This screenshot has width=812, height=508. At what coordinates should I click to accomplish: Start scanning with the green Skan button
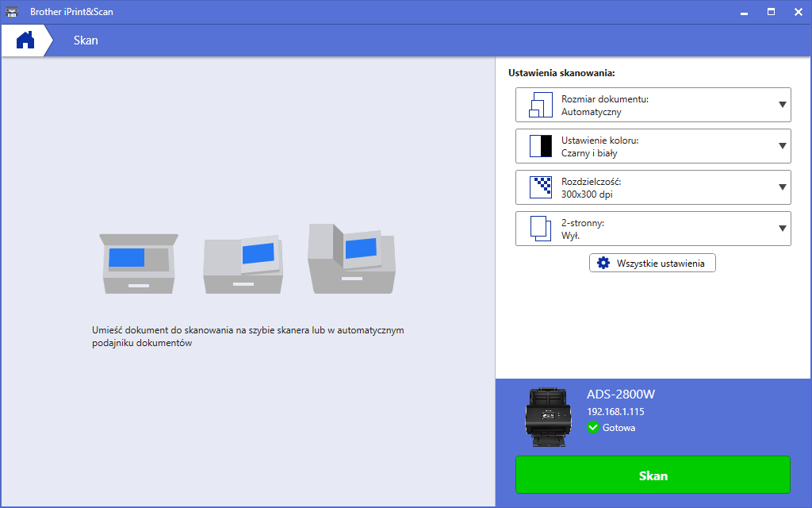[x=653, y=475]
